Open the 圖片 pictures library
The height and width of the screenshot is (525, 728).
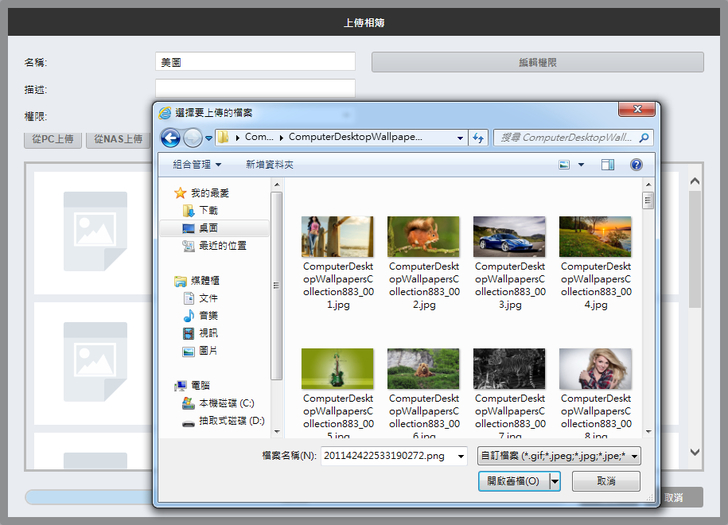pos(201,350)
